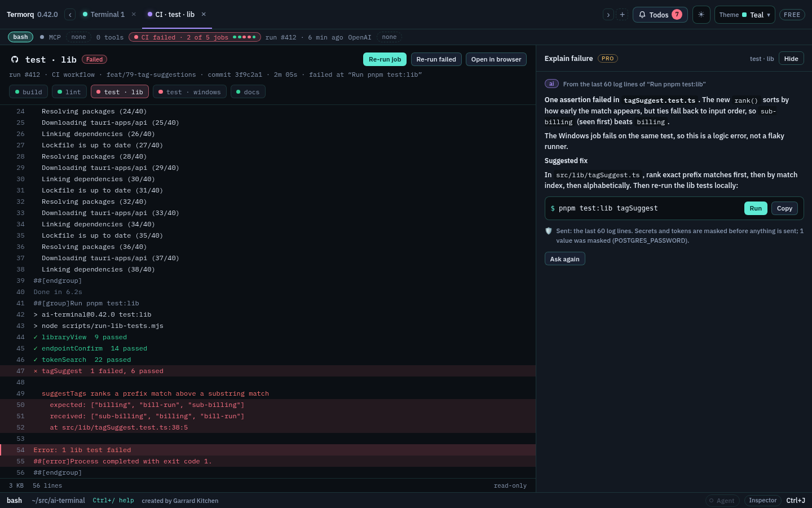Open the MCP none selector
This screenshot has width=812, height=508.
coord(78,37)
